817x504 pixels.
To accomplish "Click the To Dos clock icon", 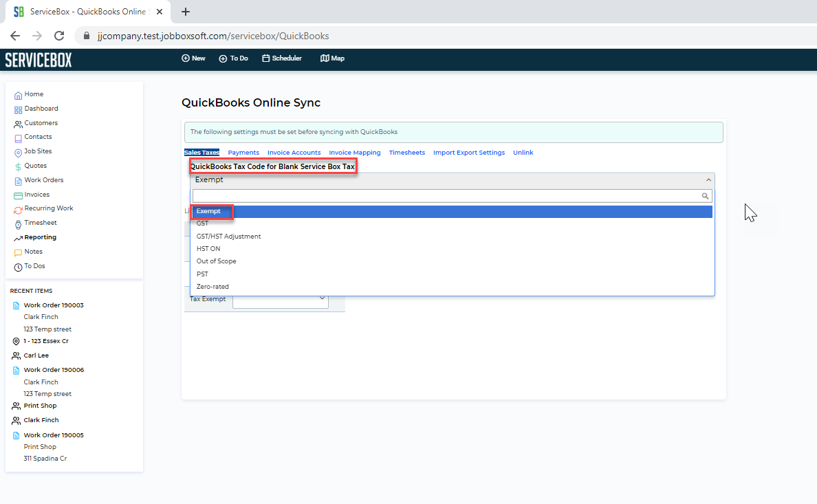I will tap(19, 267).
